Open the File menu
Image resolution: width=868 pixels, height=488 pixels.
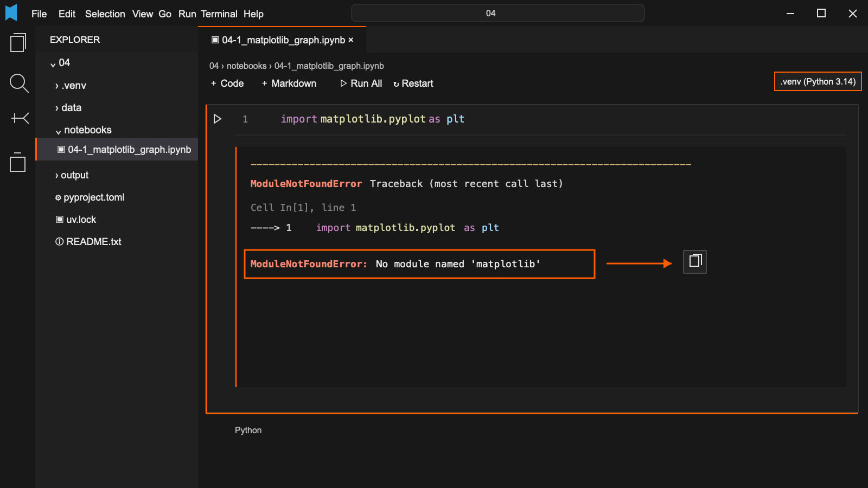tap(39, 14)
